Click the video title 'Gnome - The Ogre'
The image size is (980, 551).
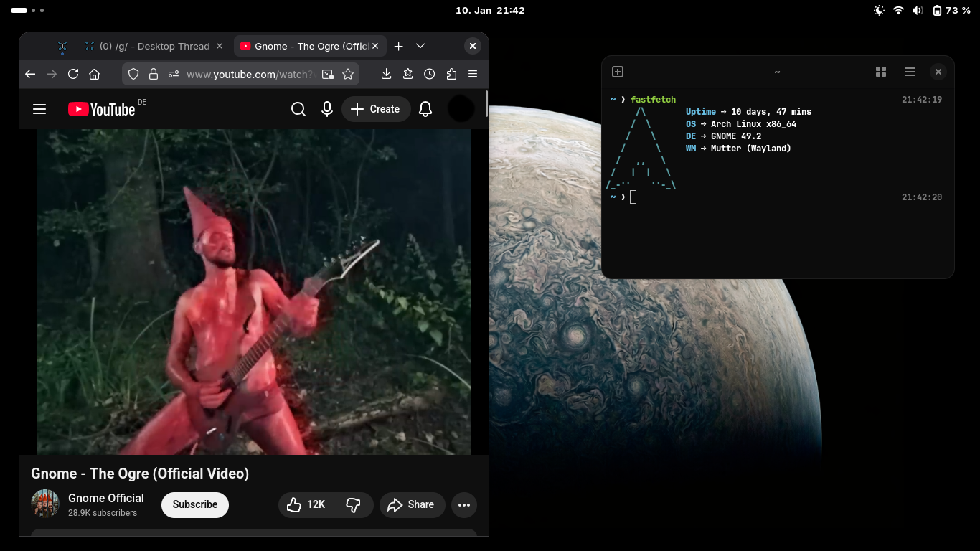[x=140, y=474]
